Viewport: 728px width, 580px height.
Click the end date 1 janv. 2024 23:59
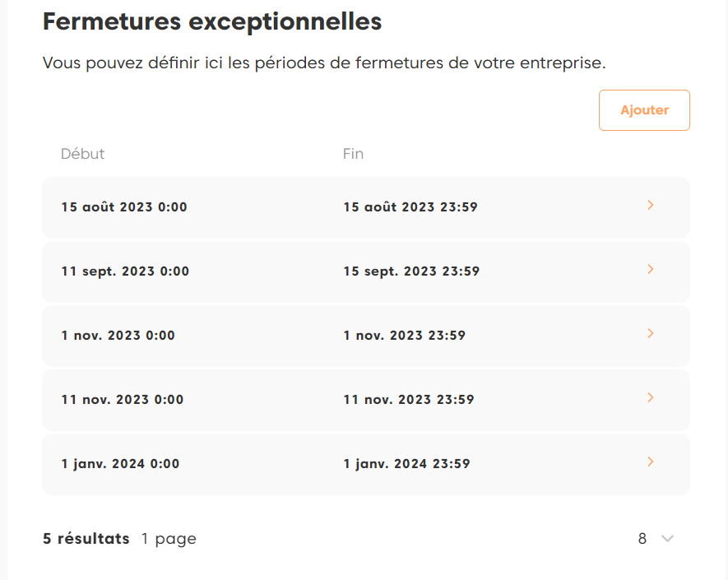point(406,464)
